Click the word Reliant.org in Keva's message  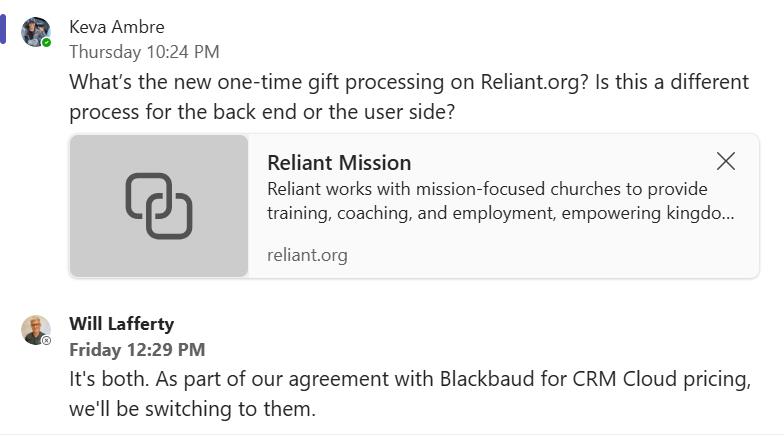point(534,81)
